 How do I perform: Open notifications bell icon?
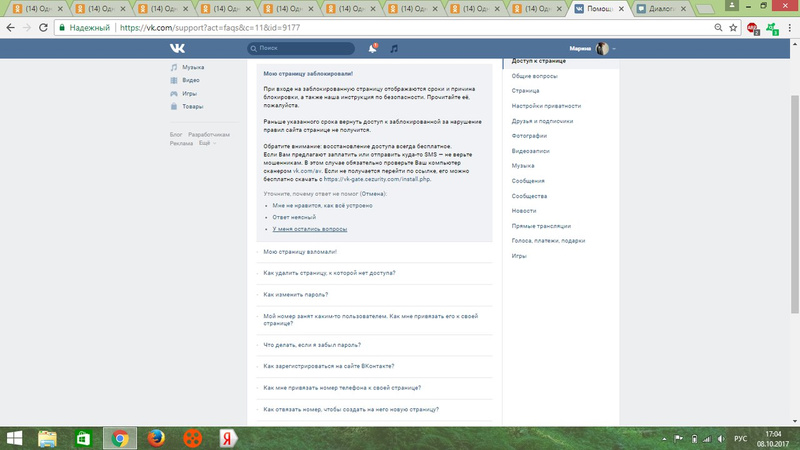(373, 48)
